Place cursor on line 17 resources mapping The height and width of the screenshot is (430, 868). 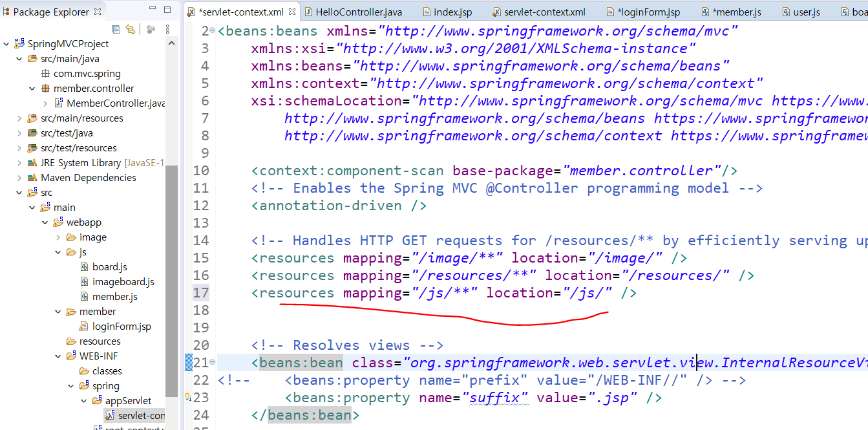pyautogui.click(x=444, y=293)
